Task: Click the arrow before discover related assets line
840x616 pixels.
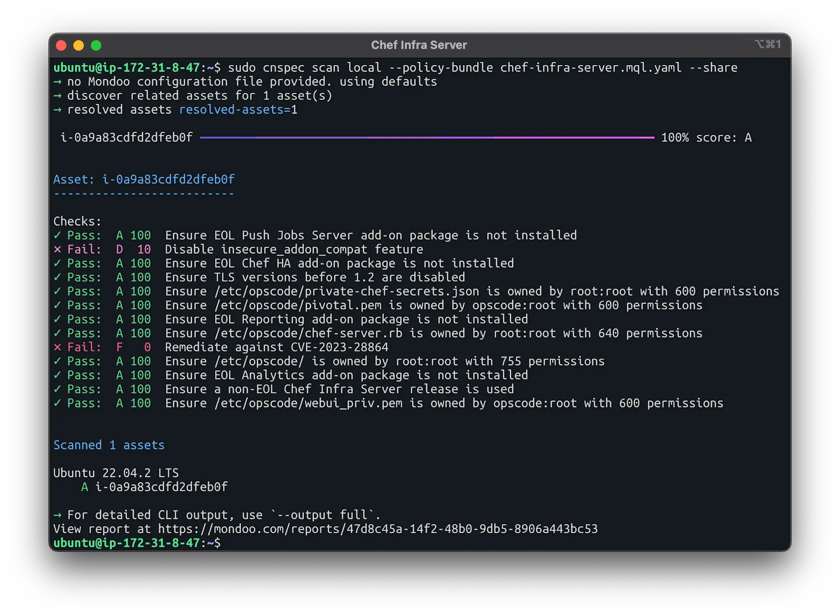Action: pos(57,96)
